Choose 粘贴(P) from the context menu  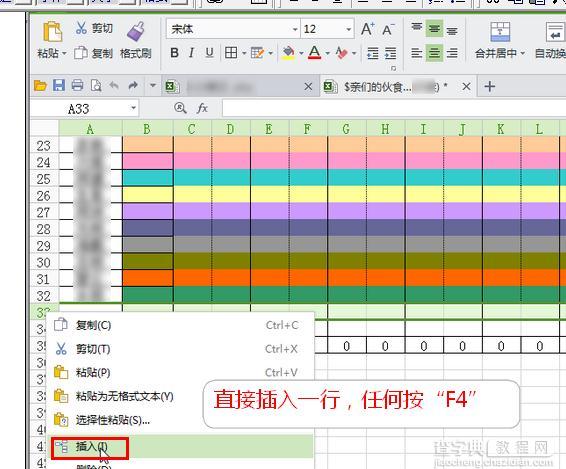pos(180,373)
